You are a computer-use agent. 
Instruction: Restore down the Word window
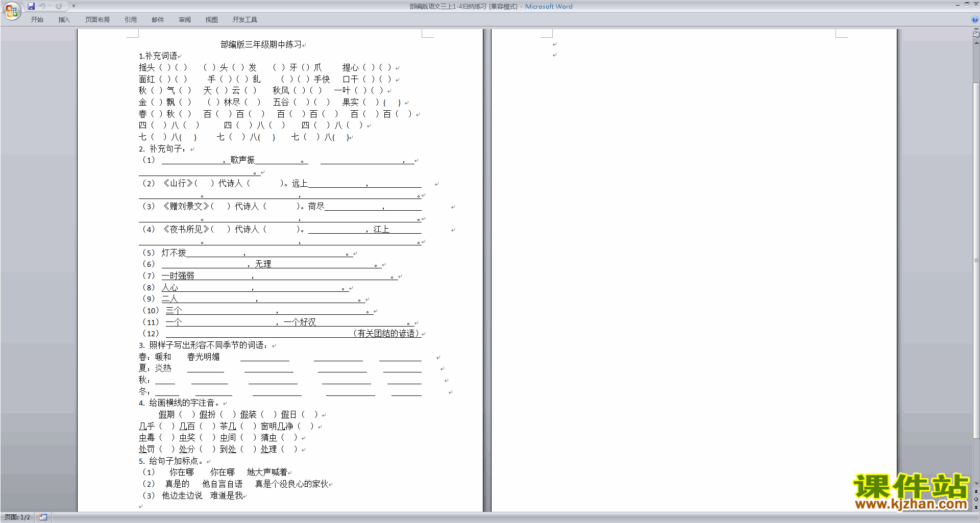[x=966, y=4]
